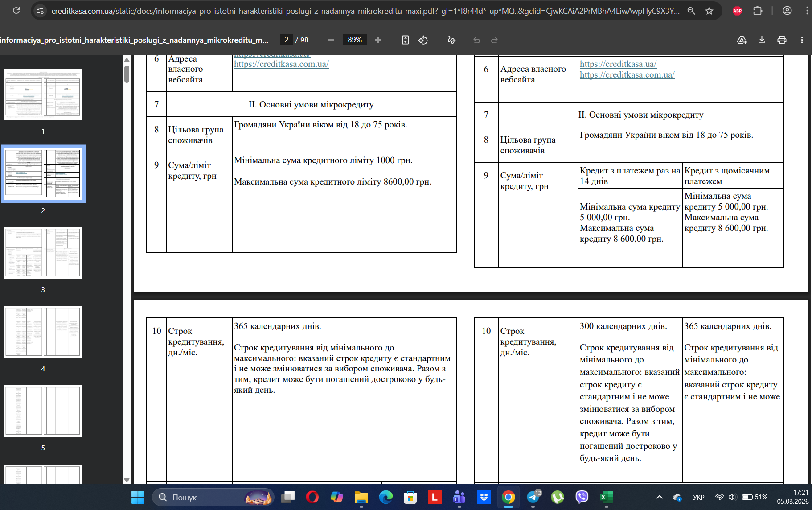Open Microsoft Edge from the taskbar
Screen dimensions: 812x510
click(386, 497)
